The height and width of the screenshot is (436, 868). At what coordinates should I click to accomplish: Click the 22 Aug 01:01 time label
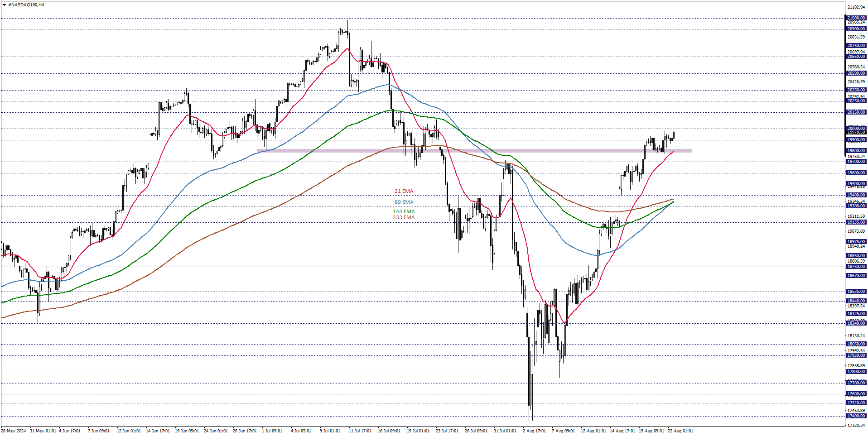(680, 431)
